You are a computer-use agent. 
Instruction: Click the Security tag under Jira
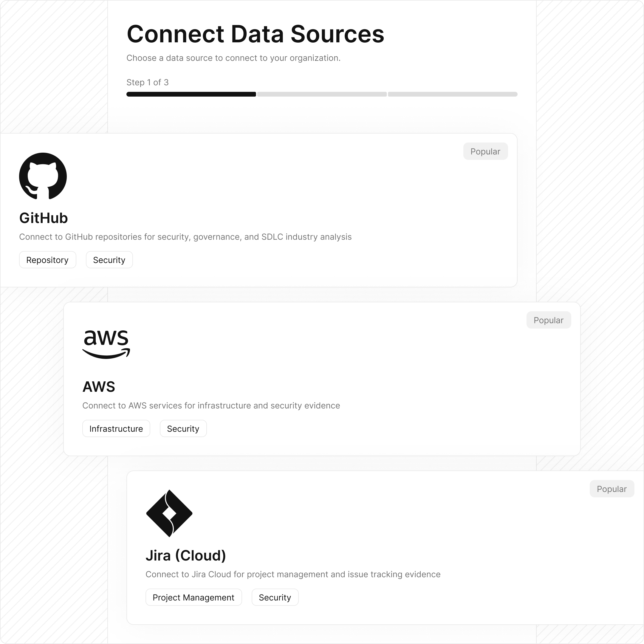[x=275, y=597]
